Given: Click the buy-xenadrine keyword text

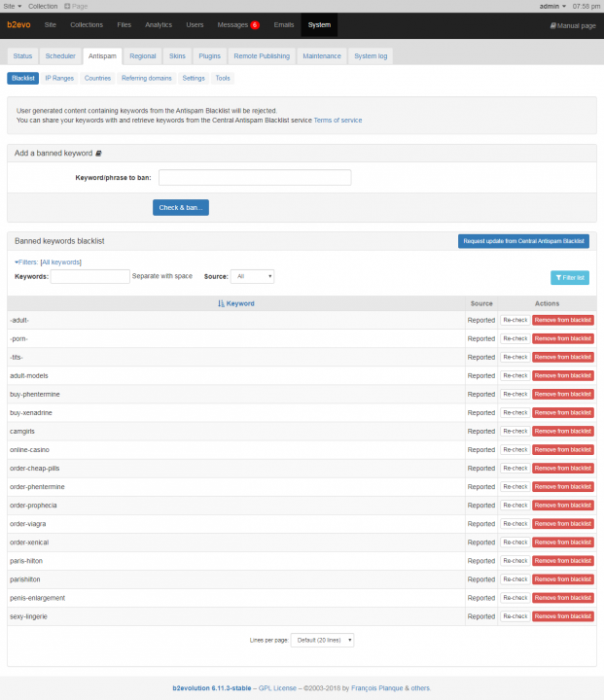Looking at the screenshot, I should tap(31, 413).
